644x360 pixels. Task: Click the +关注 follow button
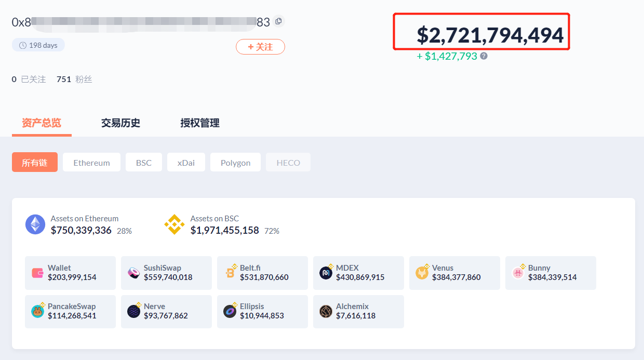pyautogui.click(x=260, y=46)
